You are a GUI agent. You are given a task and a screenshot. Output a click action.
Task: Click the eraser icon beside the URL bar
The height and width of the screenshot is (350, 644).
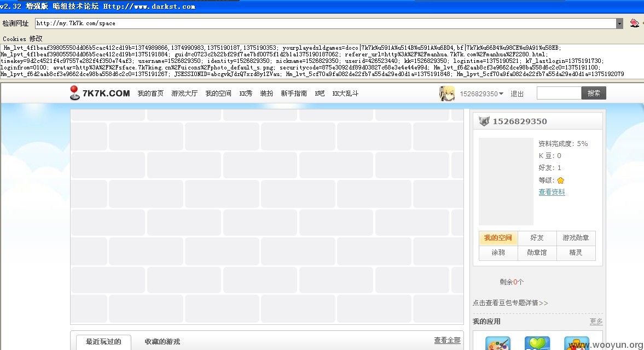(634, 23)
